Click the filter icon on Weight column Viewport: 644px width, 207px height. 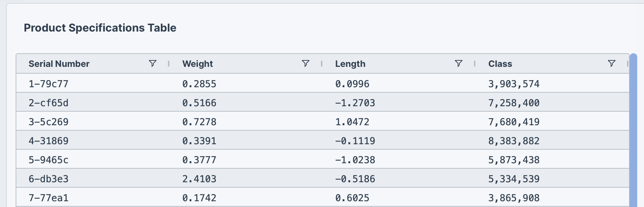306,63
